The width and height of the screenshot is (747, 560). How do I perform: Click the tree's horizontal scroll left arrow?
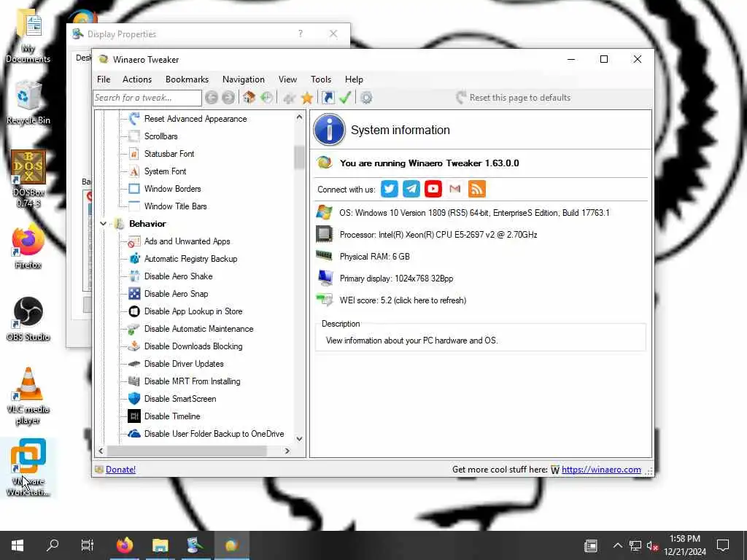101,451
